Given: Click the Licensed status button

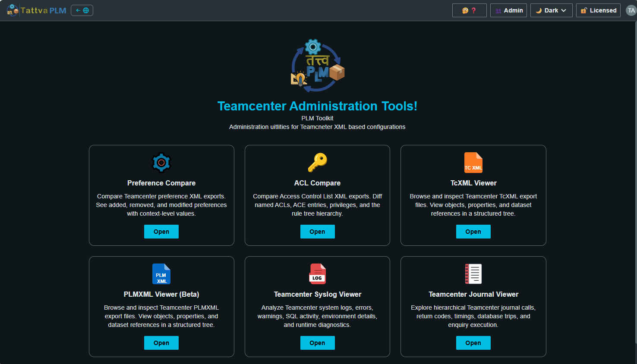Looking at the screenshot, I should pos(598,10).
